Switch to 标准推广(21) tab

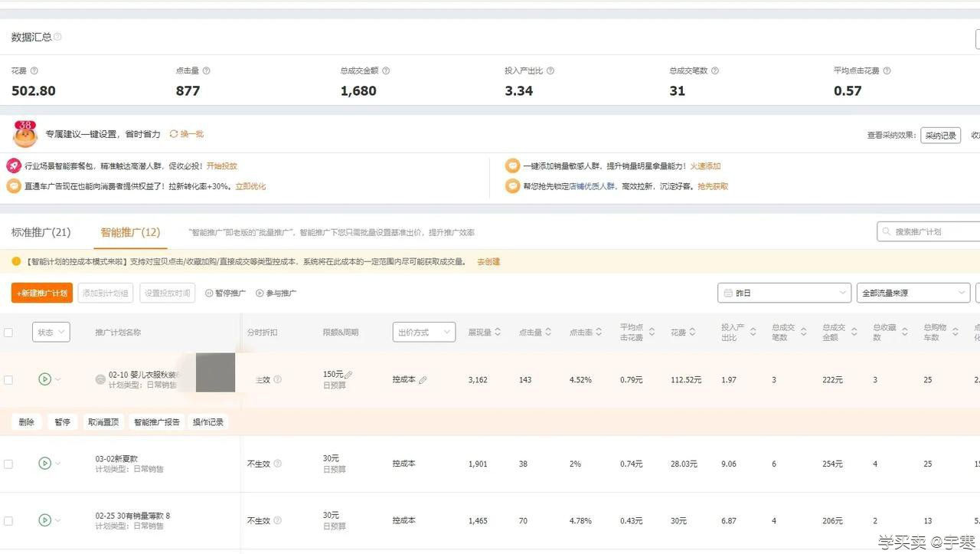pyautogui.click(x=41, y=232)
